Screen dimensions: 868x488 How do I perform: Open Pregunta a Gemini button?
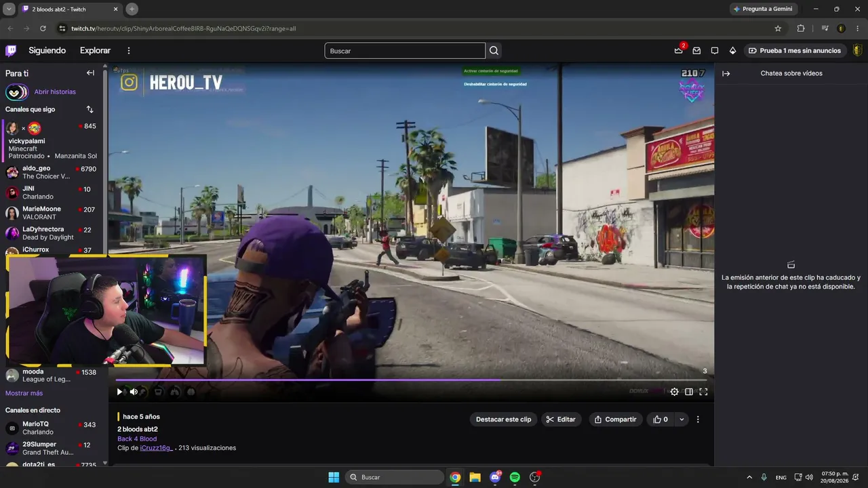click(x=763, y=9)
